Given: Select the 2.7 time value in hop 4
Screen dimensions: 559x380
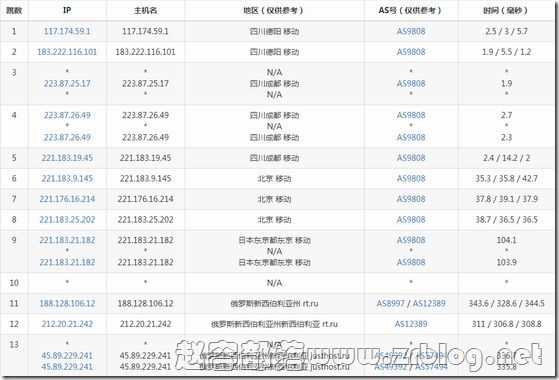Looking at the screenshot, I should (x=506, y=115).
